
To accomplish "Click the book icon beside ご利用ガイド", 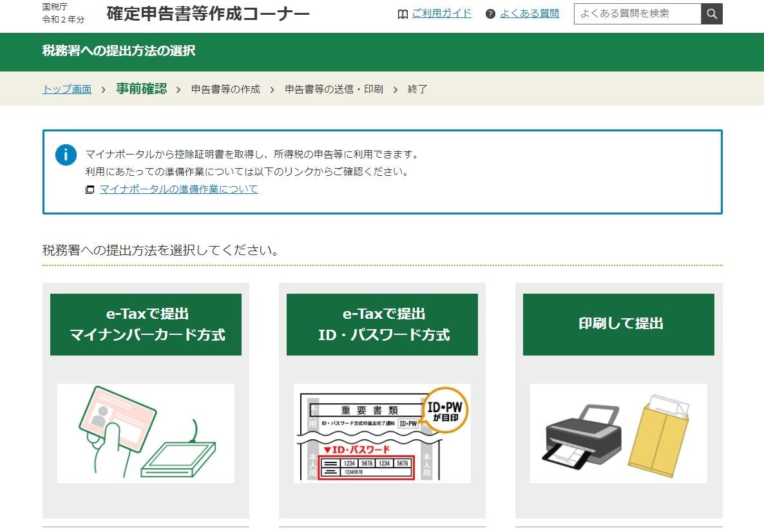I will (403, 14).
